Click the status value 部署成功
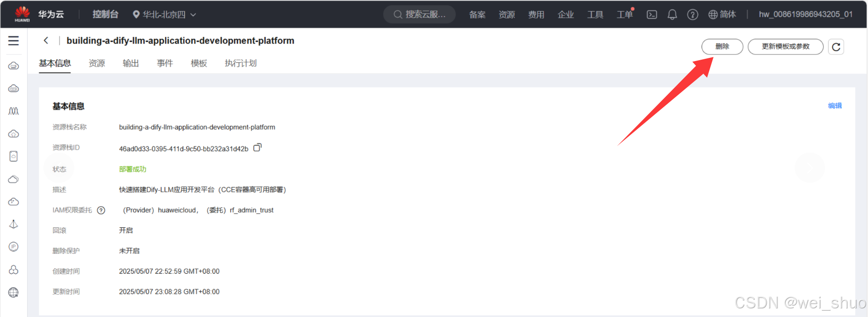Screen dimensions: 868x317 [x=133, y=169]
